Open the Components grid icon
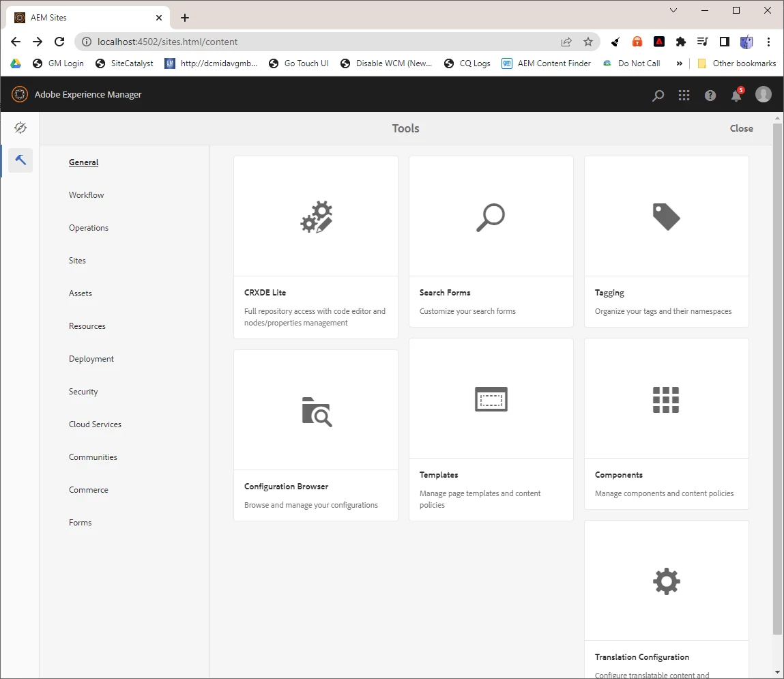This screenshot has height=679, width=784. (x=666, y=399)
